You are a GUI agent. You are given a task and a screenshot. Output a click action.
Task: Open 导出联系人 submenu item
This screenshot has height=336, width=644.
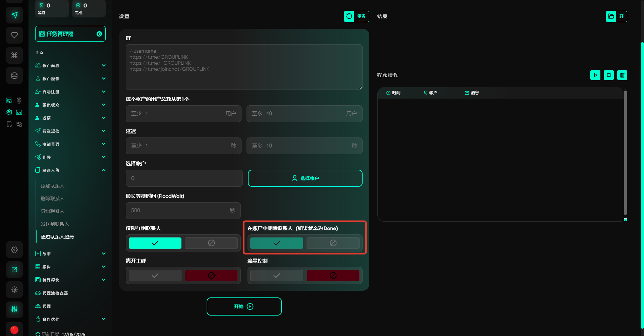[53, 211]
